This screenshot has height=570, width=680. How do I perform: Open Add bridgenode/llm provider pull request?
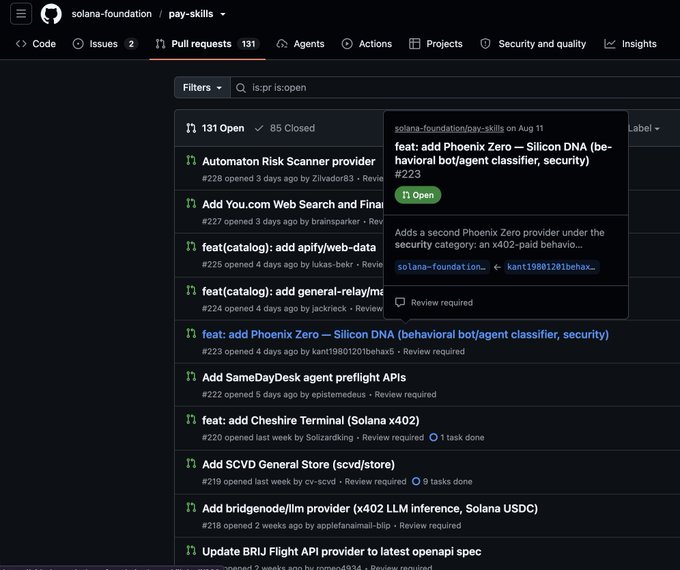370,508
